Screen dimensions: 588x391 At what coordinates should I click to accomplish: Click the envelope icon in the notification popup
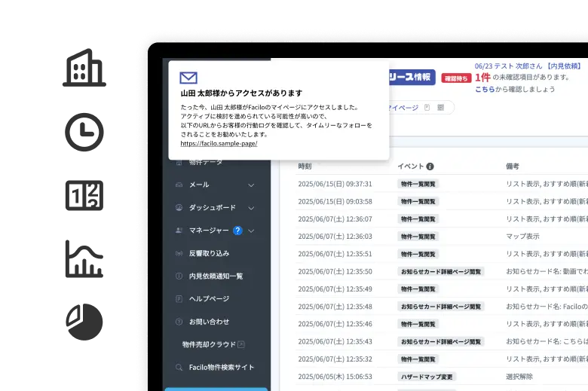[188, 78]
